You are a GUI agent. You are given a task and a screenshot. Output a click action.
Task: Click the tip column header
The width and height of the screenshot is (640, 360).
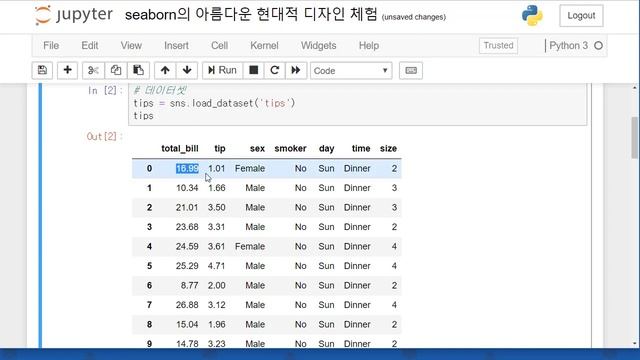[220, 149]
